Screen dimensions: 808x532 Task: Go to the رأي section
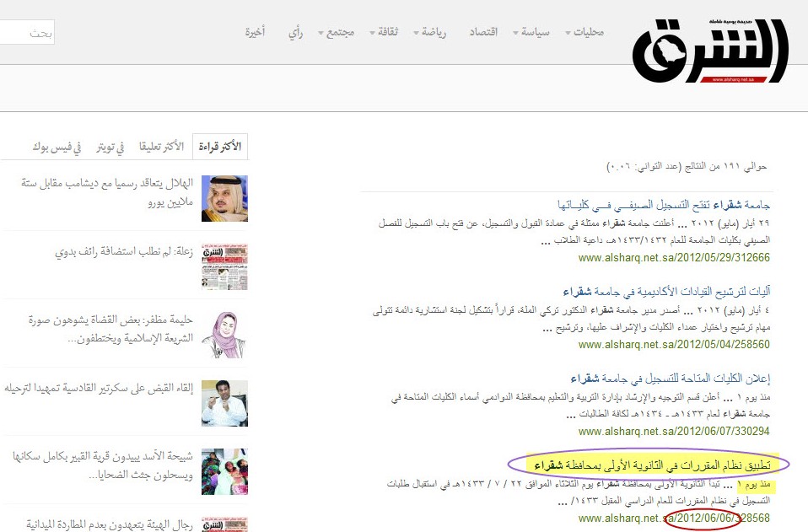(295, 32)
